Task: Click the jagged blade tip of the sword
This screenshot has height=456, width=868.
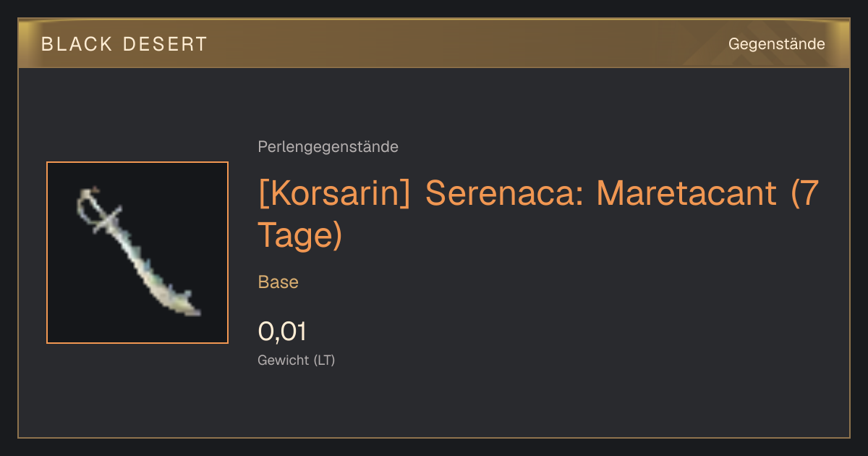Action: (185, 304)
